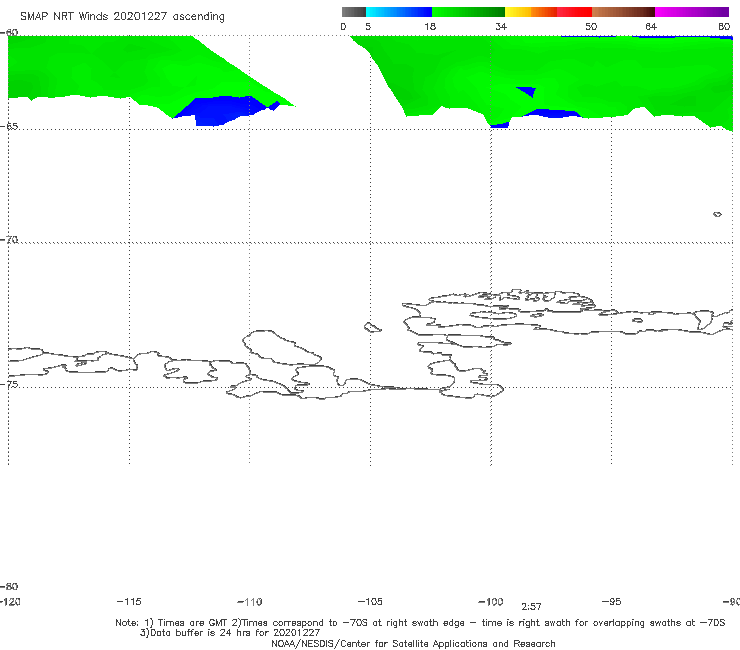Click the longitude label '-95'
This screenshot has width=740, height=650.
pos(612,601)
